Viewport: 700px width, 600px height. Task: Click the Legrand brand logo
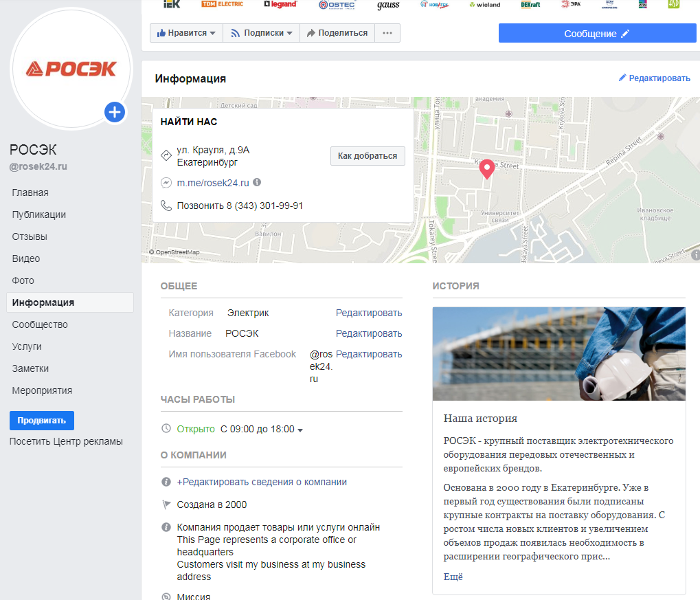tap(280, 4)
